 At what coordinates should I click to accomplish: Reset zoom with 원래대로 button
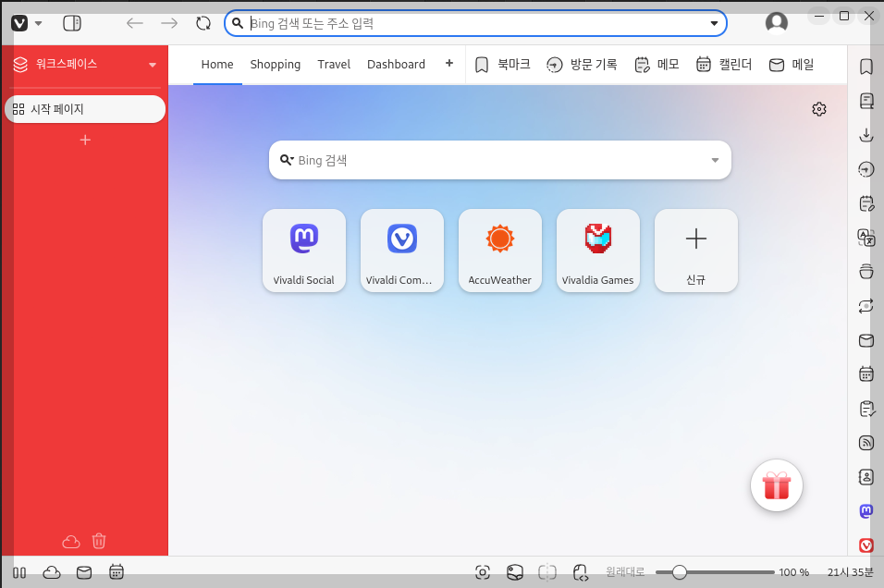[625, 572]
